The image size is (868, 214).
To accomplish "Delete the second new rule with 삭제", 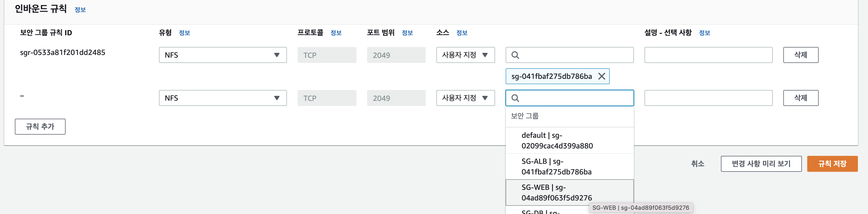I will (801, 98).
